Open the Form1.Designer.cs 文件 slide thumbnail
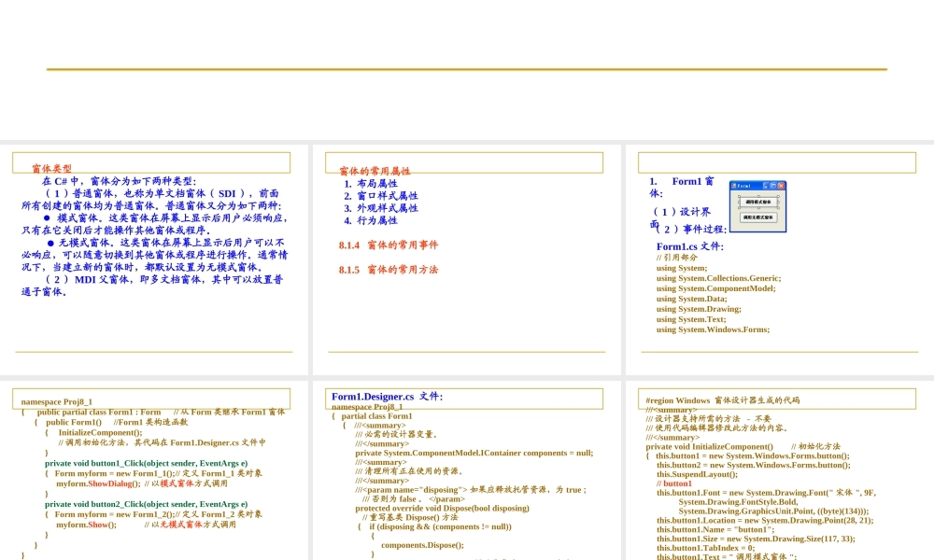 click(466, 470)
